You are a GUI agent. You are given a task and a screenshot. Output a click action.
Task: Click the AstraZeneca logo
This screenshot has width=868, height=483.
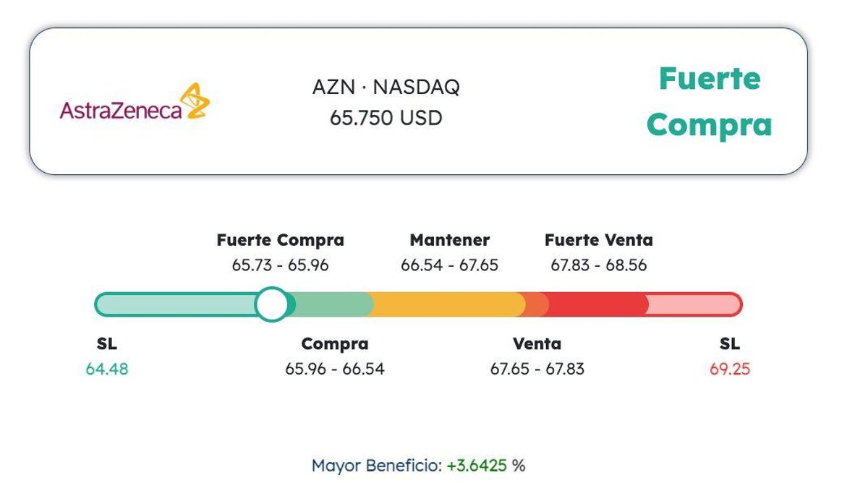[135, 103]
